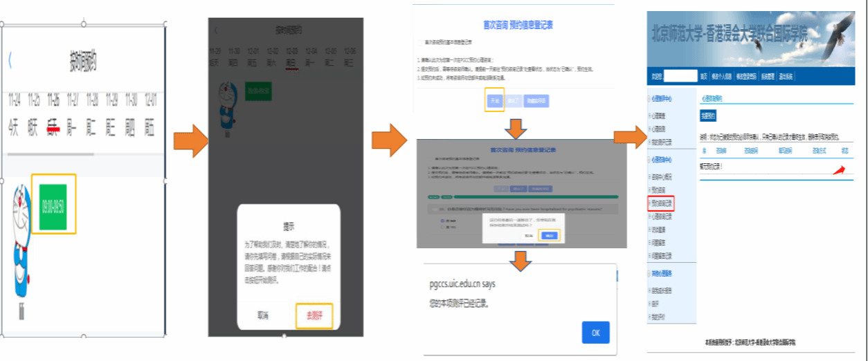Viewport: 868px width, 361px height.
Task: Click the red arrow pointing at status column
Action: [x=839, y=170]
